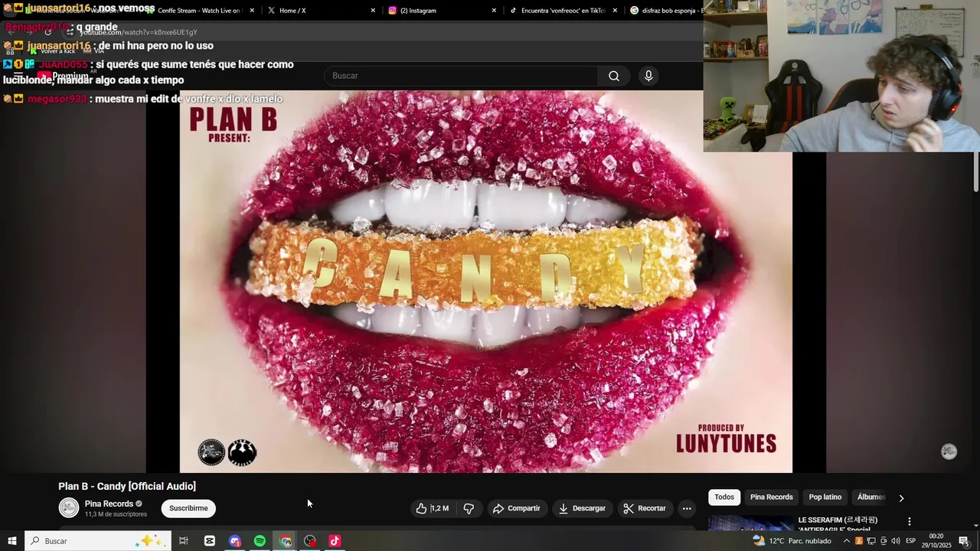Open the network tray icon
The width and height of the screenshot is (980, 551).
click(871, 541)
